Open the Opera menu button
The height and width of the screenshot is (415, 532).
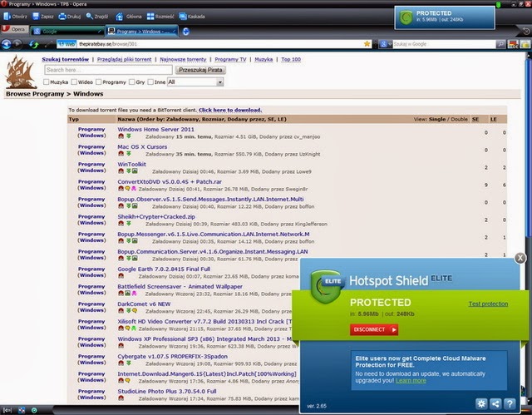pos(14,29)
